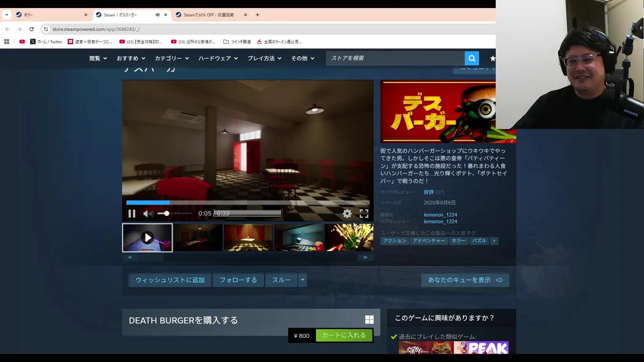The image size is (644, 362).
Task: Select the パズル tag
Action: (479, 241)
